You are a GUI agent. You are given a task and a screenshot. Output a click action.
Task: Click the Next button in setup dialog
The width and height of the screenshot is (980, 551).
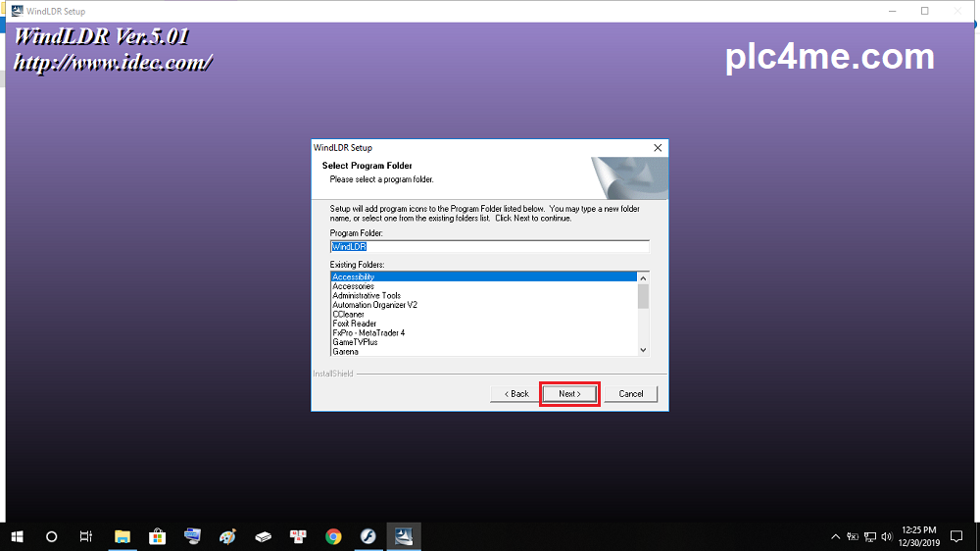(569, 394)
